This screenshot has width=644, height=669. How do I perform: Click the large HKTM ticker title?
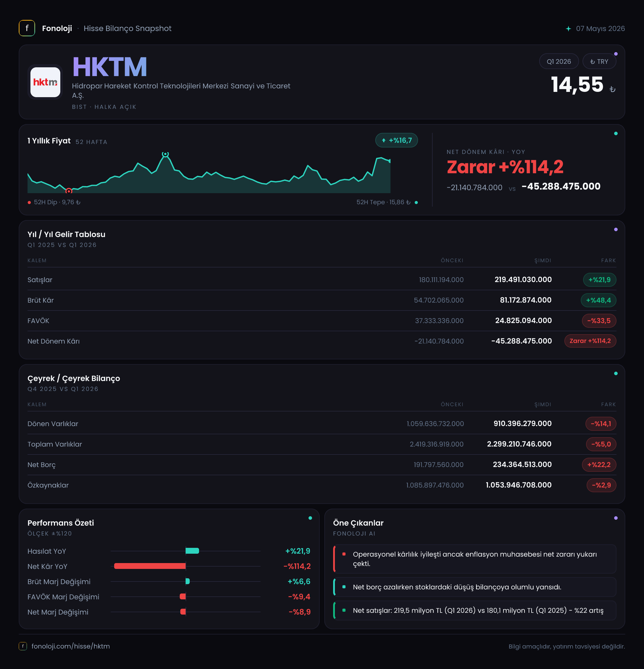point(109,67)
